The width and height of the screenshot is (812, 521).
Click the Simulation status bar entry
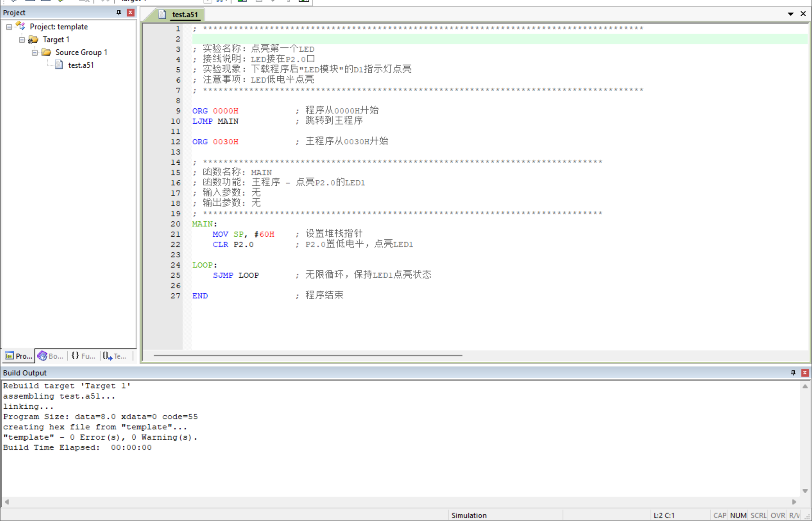[469, 515]
